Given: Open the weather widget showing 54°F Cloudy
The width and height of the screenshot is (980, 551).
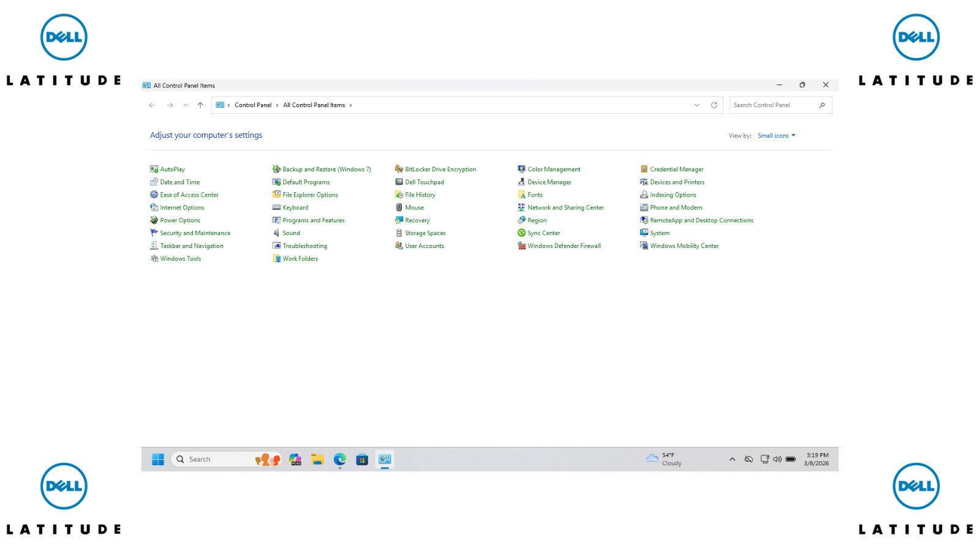Looking at the screenshot, I should (x=664, y=459).
